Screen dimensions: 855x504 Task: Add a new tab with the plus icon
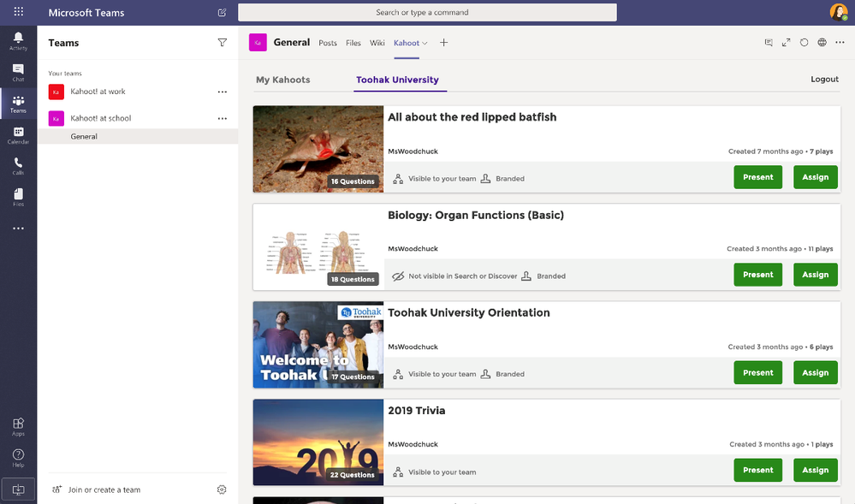(x=444, y=43)
